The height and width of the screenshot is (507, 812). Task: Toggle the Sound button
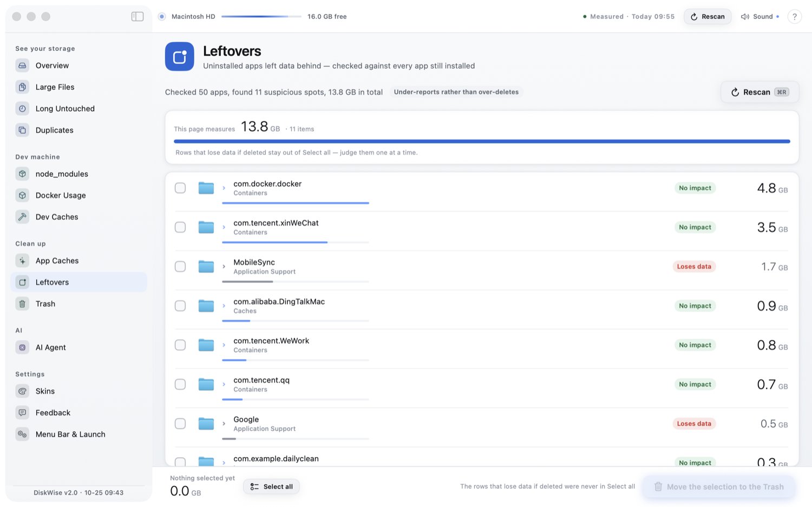(x=759, y=17)
